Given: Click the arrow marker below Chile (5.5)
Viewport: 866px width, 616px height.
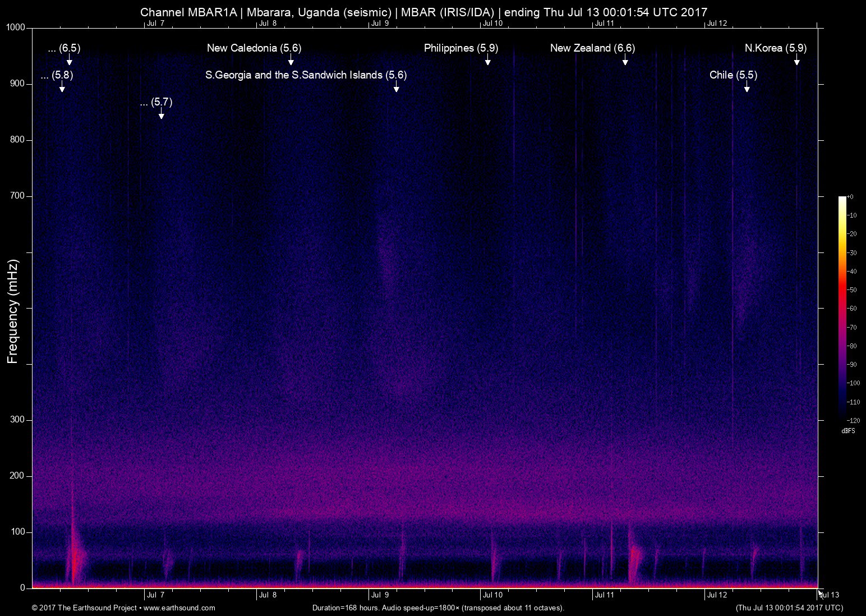Looking at the screenshot, I should click(x=747, y=88).
